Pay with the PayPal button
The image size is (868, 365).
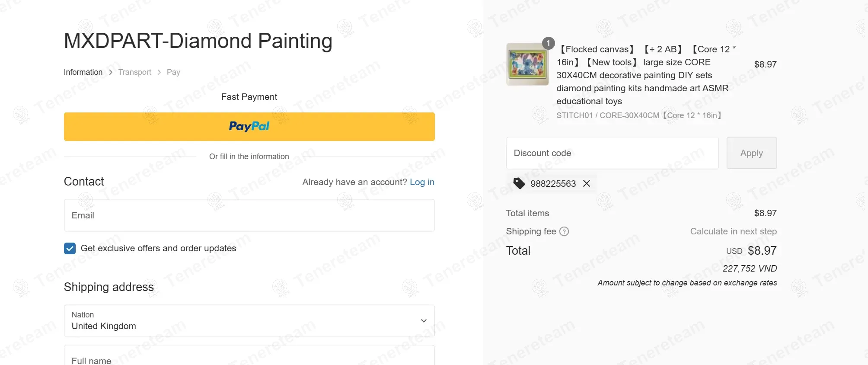pos(249,127)
